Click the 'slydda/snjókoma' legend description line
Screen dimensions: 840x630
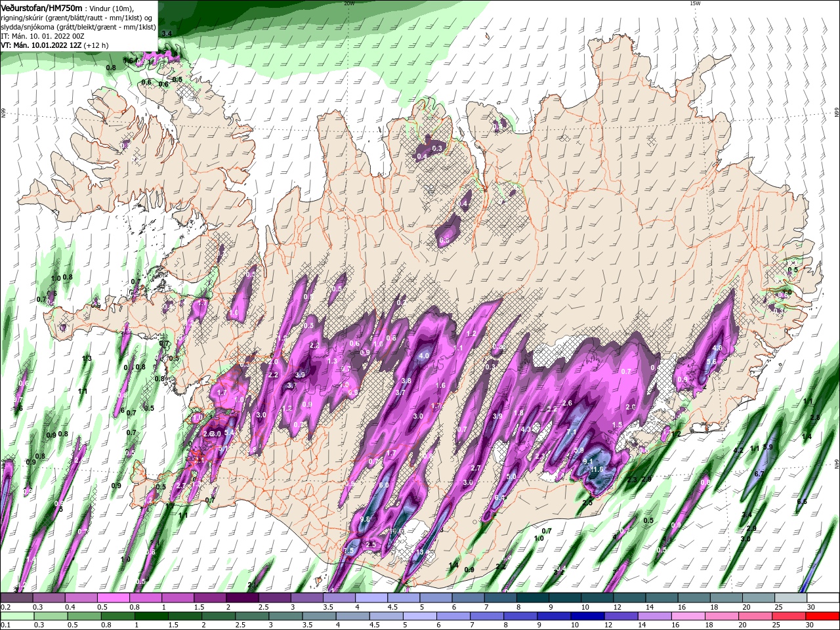[x=78, y=26]
